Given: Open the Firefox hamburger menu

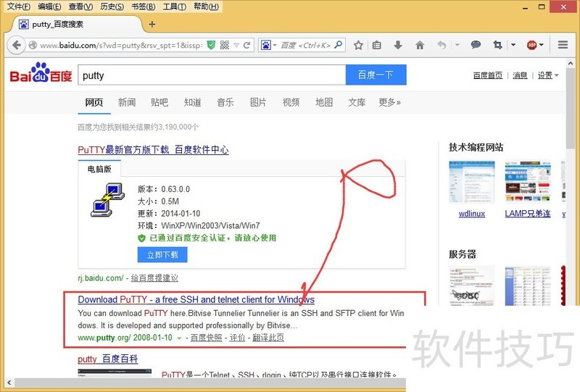Looking at the screenshot, I should click(563, 45).
